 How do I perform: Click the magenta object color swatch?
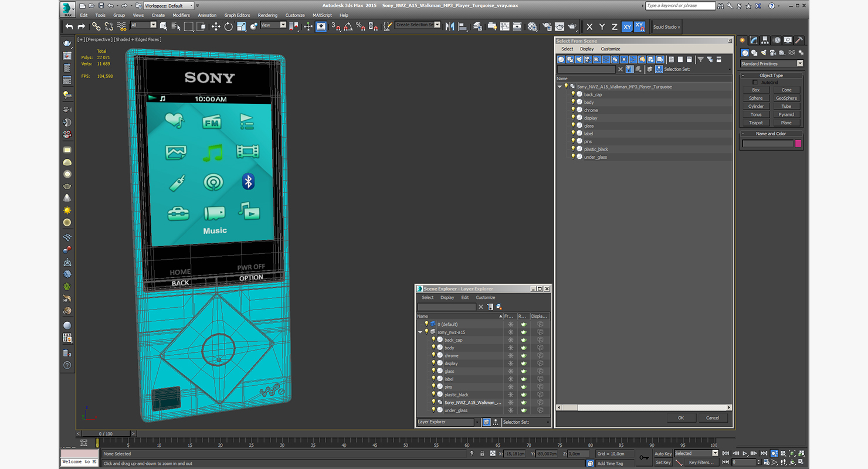pos(798,144)
